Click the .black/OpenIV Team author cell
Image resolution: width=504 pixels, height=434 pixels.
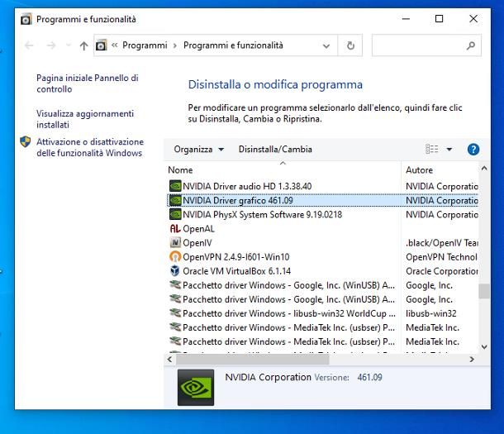442,243
